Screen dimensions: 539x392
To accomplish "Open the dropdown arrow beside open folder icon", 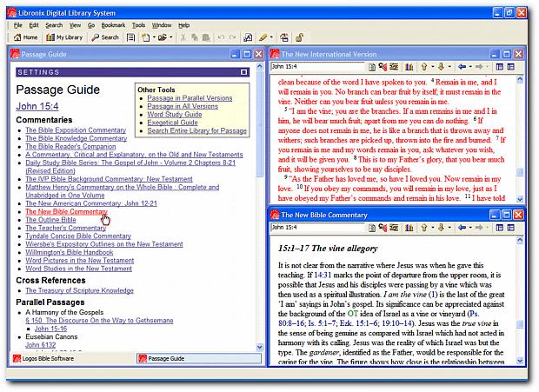I will coord(171,37).
